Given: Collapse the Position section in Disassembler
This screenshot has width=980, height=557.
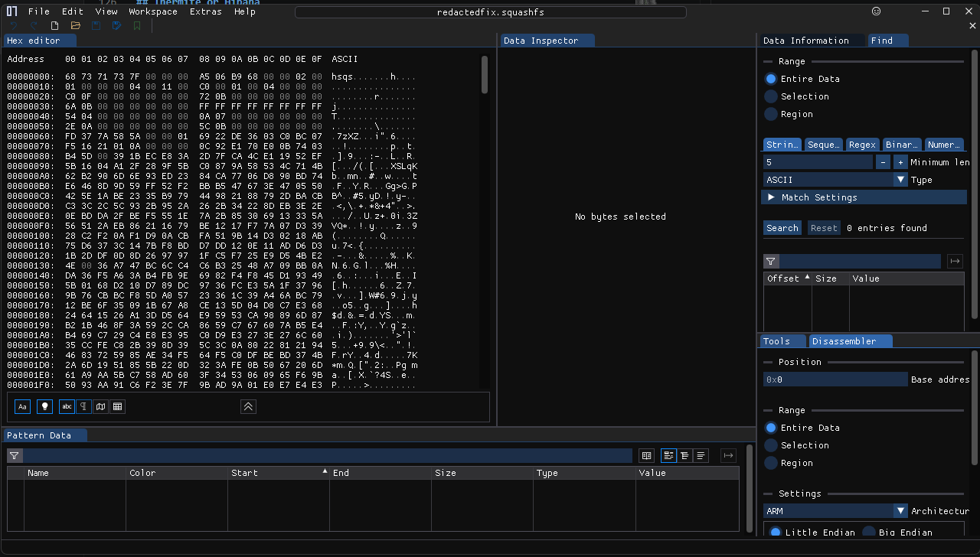Looking at the screenshot, I should pyautogui.click(x=800, y=362).
